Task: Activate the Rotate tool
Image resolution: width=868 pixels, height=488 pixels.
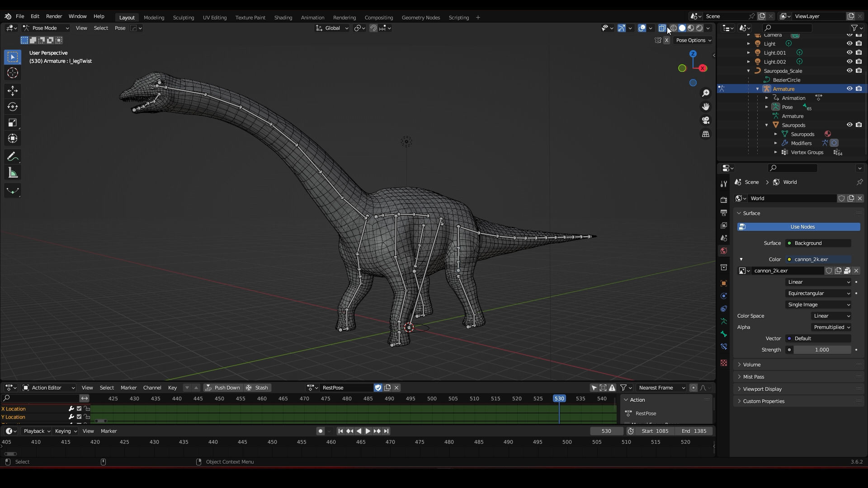Action: (13, 107)
